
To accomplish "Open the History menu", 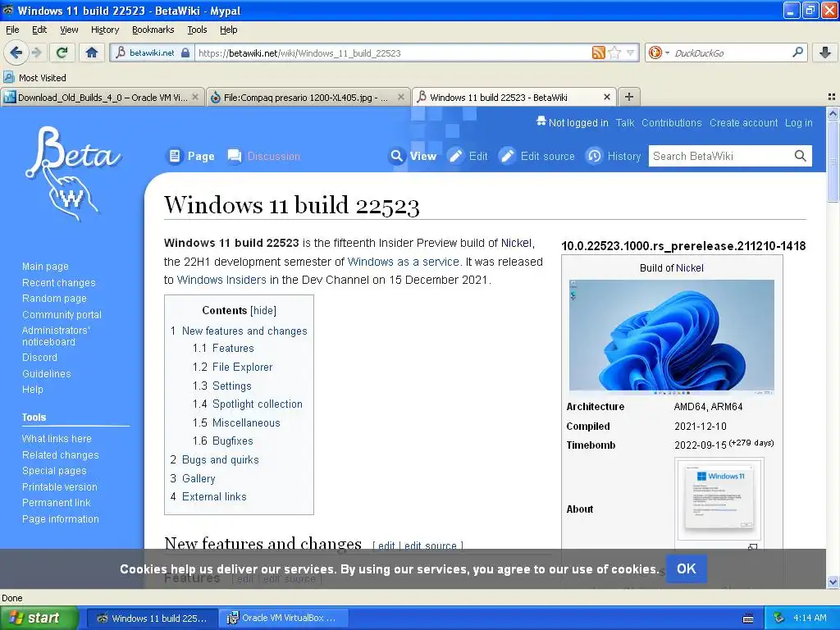I will (104, 30).
